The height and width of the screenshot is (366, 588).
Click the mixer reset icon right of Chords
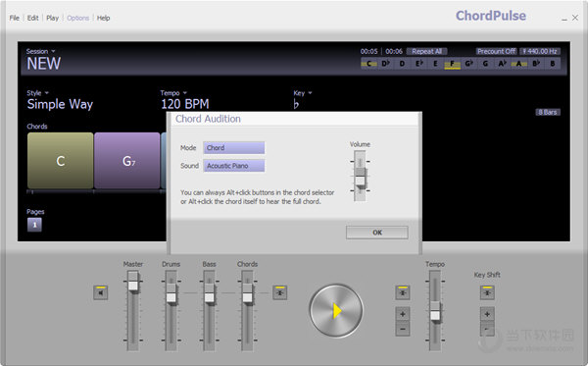[x=279, y=292]
